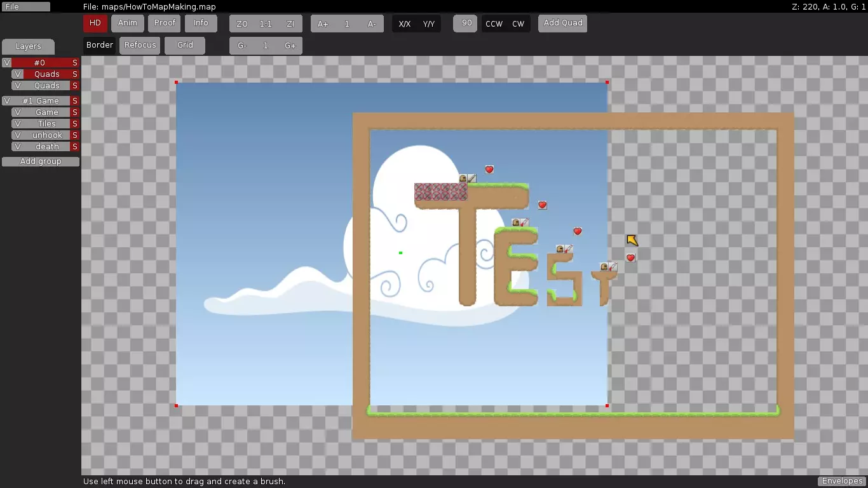Select the death layer
This screenshot has height=488, width=868.
pyautogui.click(x=46, y=147)
